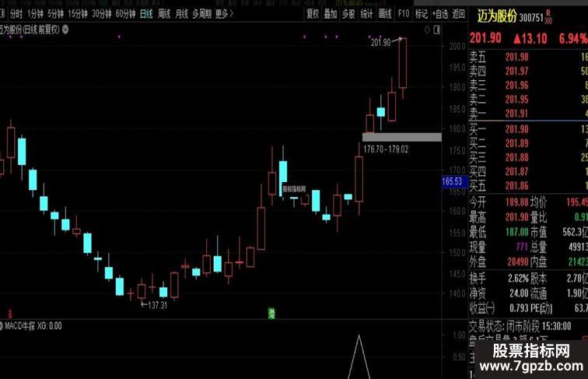Click the red marker icon at chart bottom-left
The width and height of the screenshot is (588, 379).
[10, 314]
